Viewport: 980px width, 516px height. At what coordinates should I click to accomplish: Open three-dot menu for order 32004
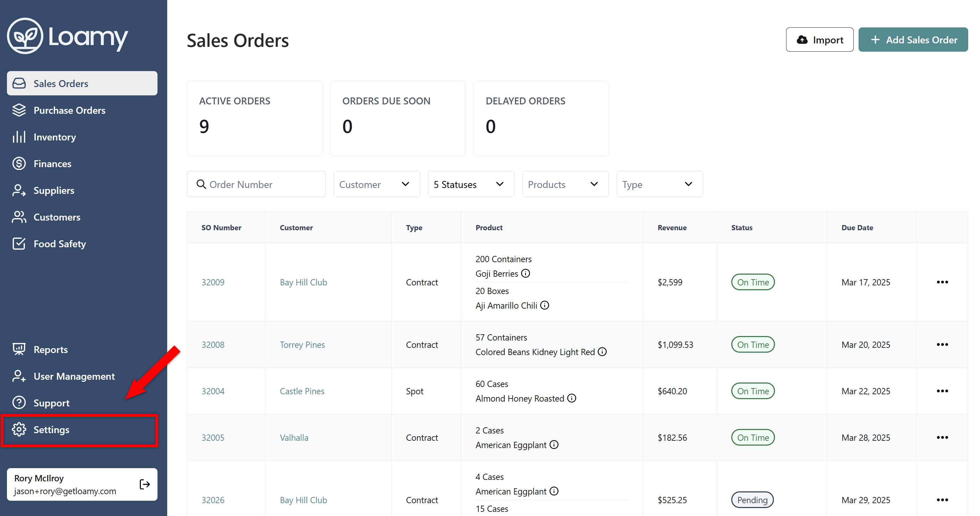point(942,391)
